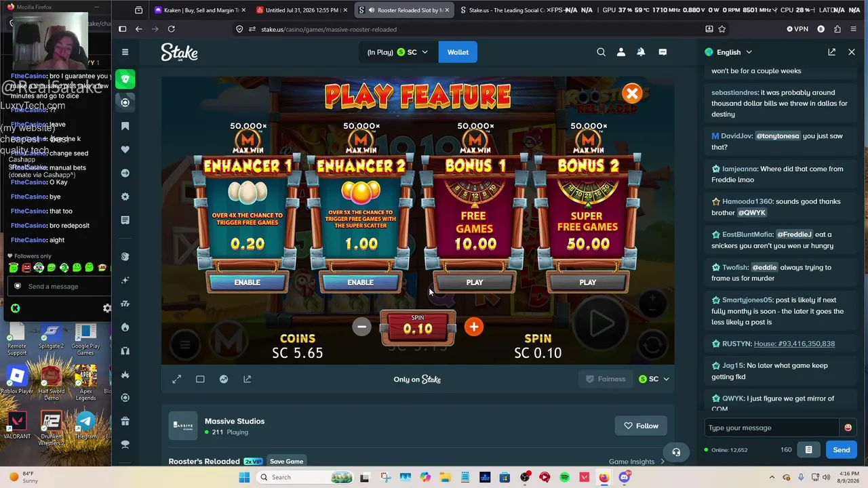Open Telegram desktop shortcut
The height and width of the screenshot is (488, 868).
pyautogui.click(x=85, y=426)
